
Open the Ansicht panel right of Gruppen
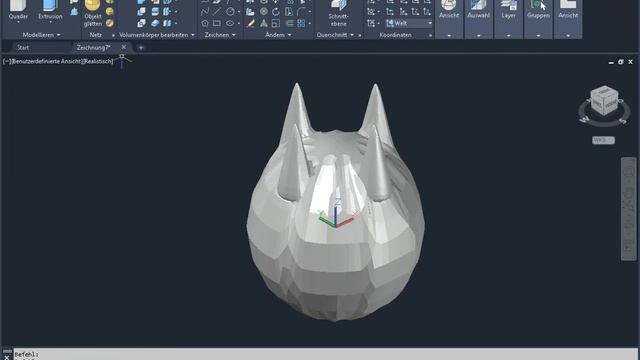(x=568, y=19)
